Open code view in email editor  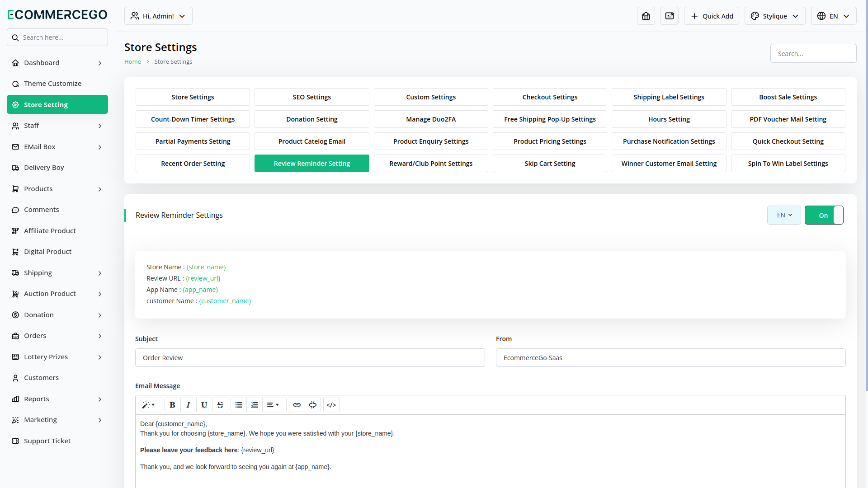click(x=331, y=405)
